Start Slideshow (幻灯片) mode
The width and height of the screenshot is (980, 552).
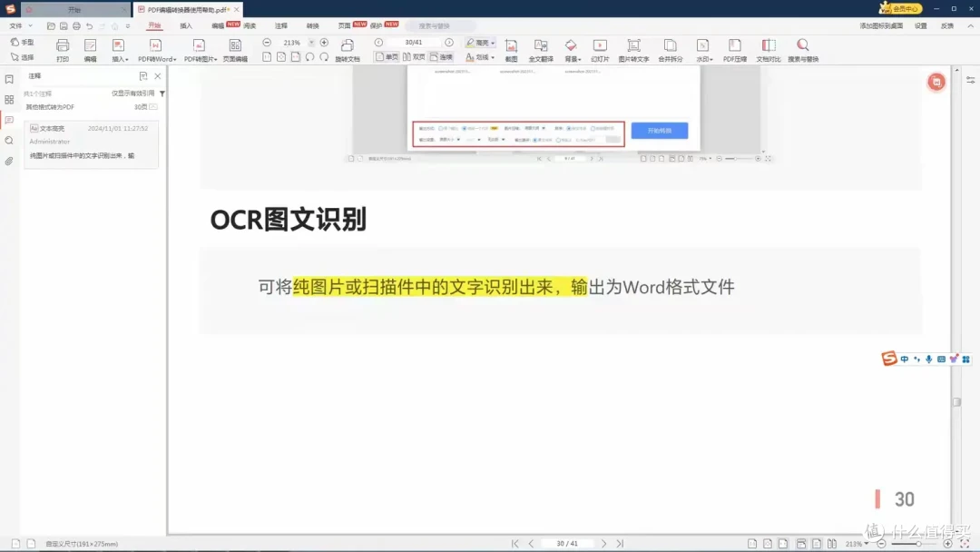600,50
